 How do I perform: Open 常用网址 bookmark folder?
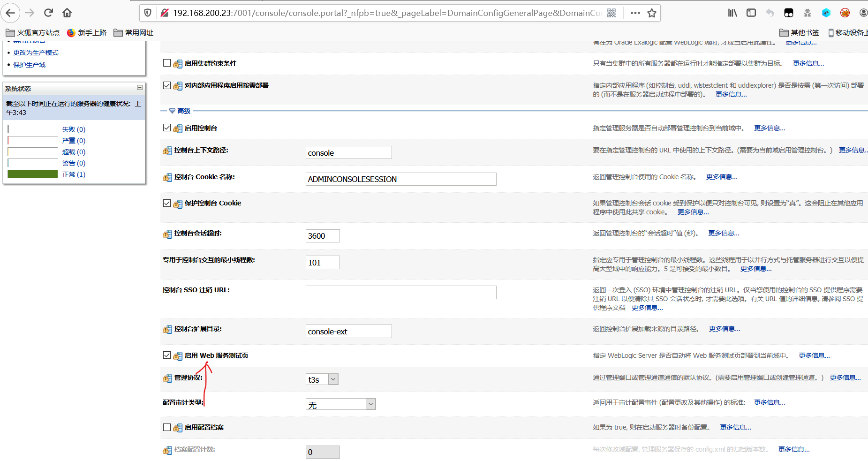[x=134, y=32]
